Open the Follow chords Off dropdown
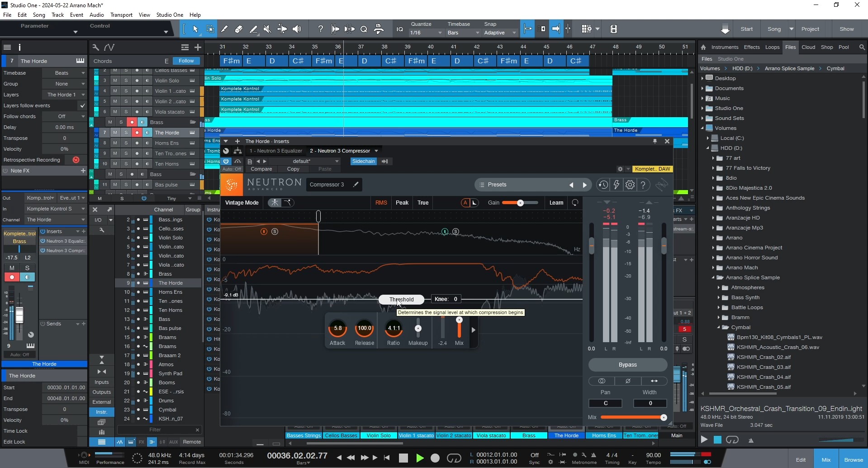This screenshot has width=868, height=468. (64, 116)
